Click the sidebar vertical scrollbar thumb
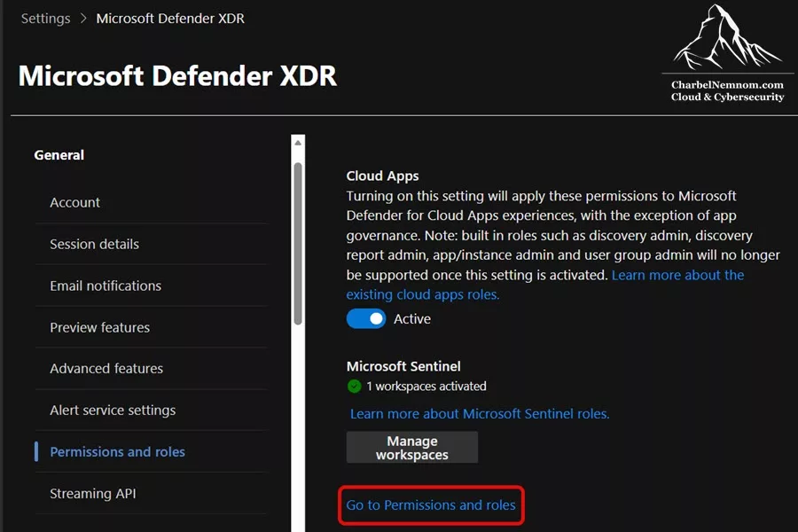 298,243
